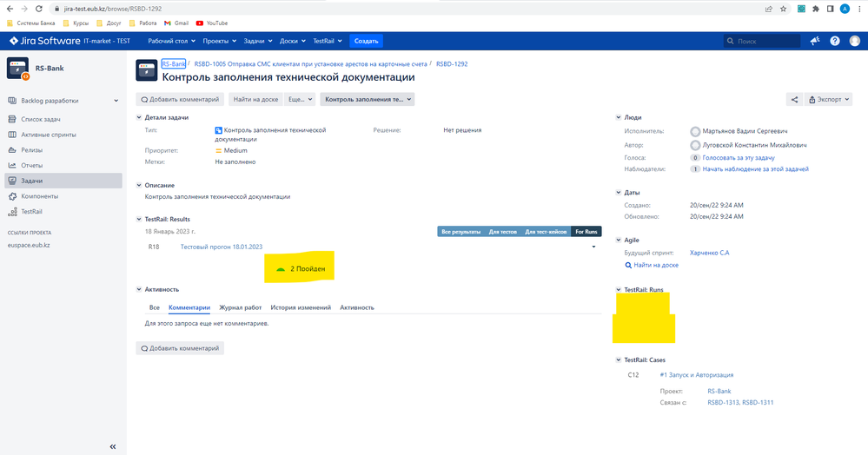Click the share page icon in address bar

[768, 9]
